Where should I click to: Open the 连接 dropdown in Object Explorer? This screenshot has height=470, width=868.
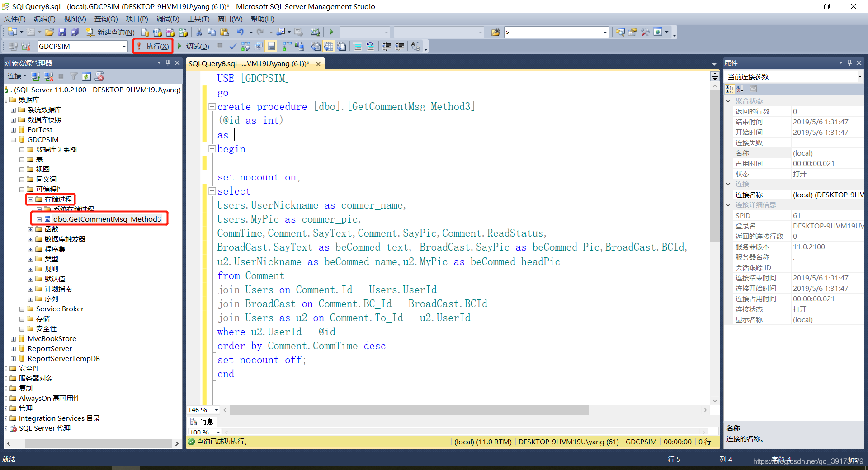pos(17,76)
